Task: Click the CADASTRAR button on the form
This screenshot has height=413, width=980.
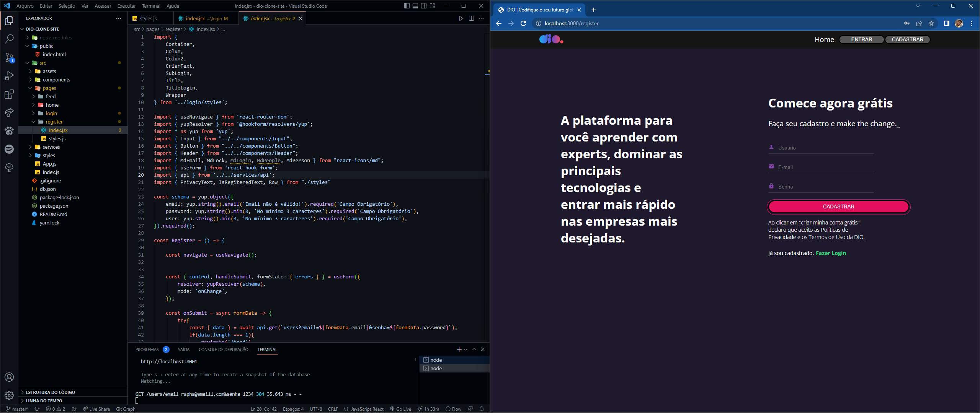Action: (x=838, y=206)
